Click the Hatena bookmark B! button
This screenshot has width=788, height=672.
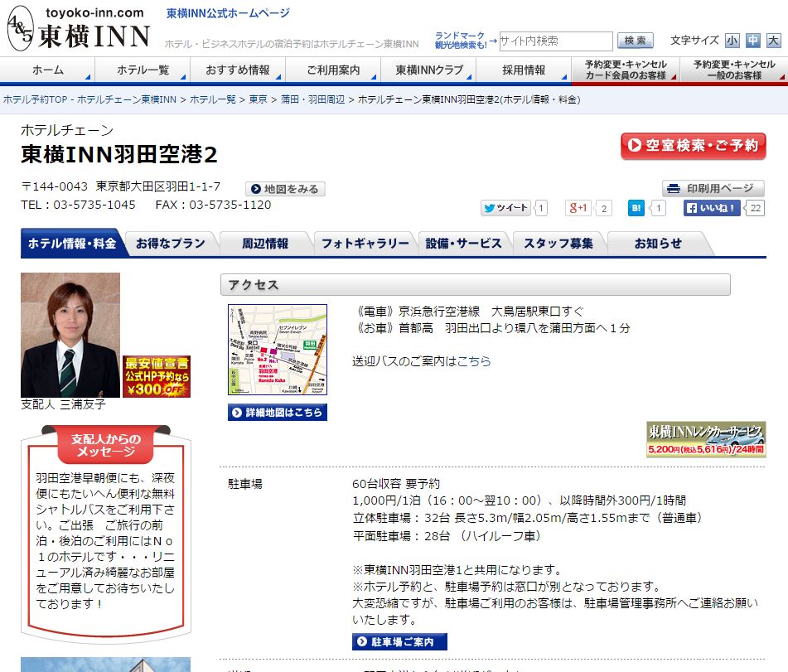[636, 208]
